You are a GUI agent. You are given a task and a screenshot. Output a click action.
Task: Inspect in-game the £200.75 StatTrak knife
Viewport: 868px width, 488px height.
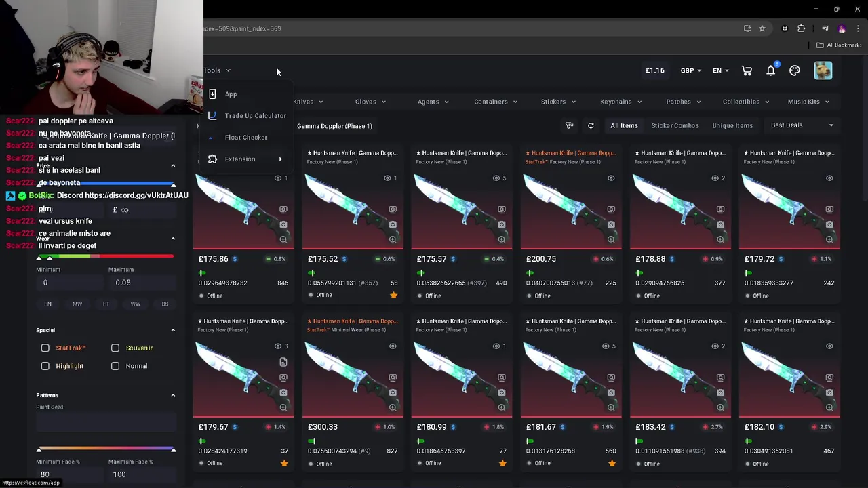[611, 209]
